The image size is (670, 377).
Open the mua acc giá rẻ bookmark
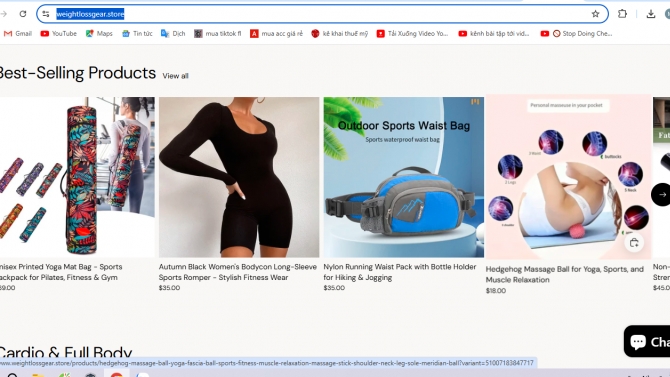(x=276, y=33)
